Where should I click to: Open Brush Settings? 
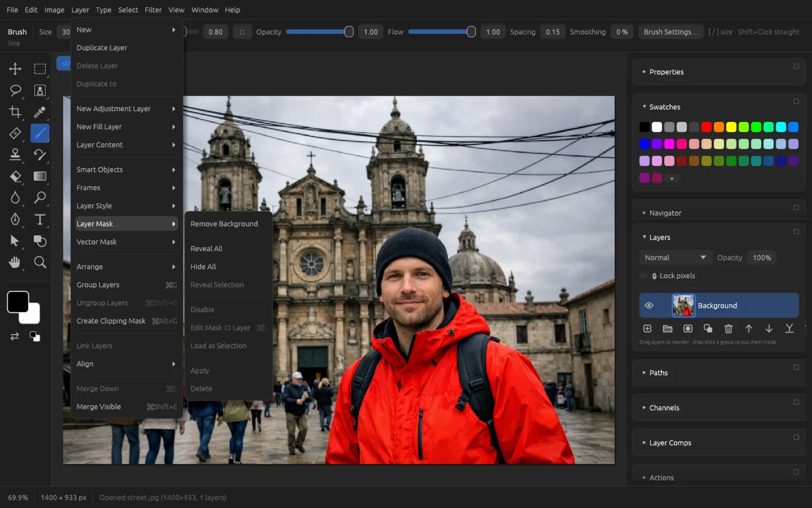671,32
